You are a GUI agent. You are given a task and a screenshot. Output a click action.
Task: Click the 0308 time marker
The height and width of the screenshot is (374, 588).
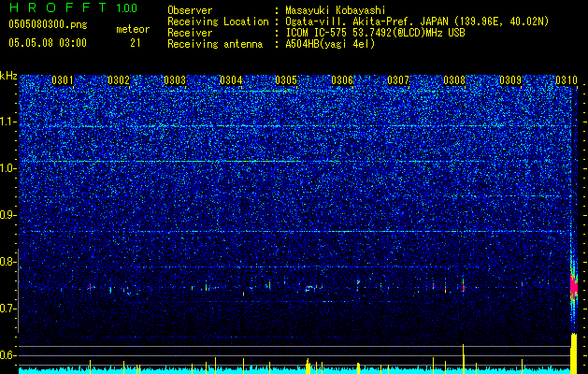point(454,80)
